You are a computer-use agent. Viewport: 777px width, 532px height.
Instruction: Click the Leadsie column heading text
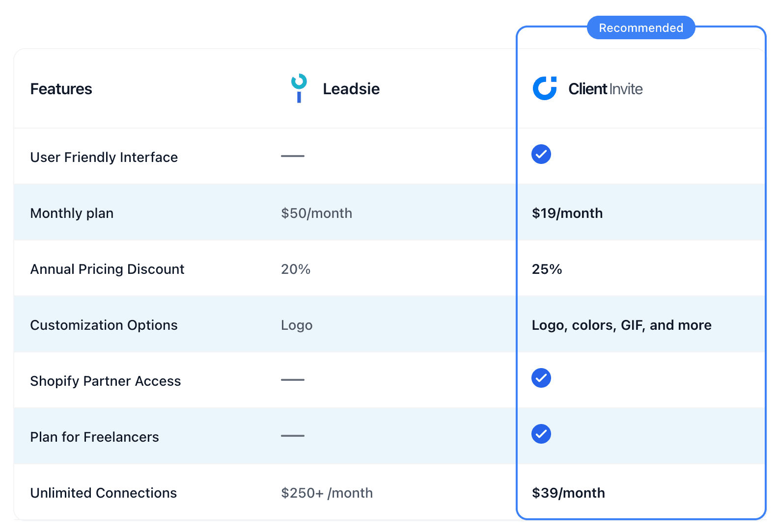point(351,89)
